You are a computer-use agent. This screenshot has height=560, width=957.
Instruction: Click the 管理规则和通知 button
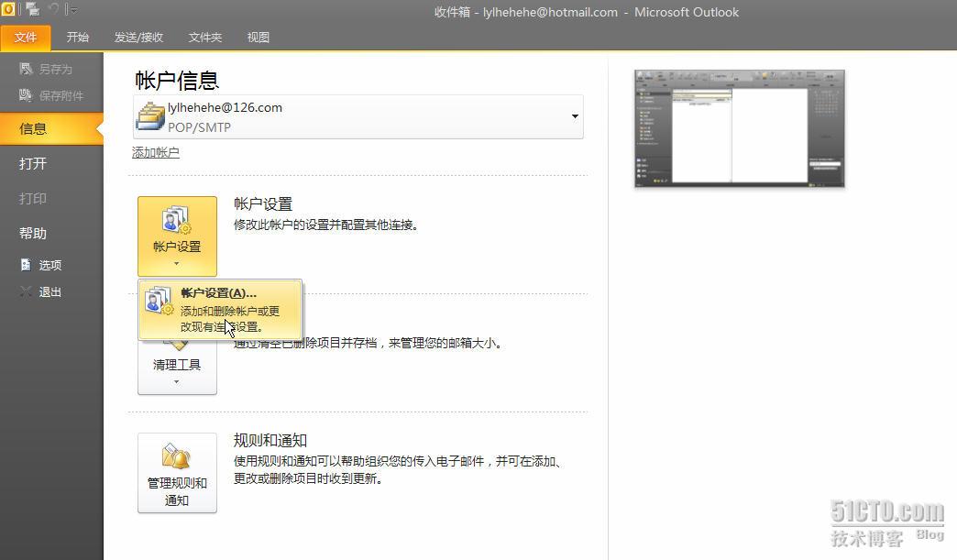click(x=177, y=473)
